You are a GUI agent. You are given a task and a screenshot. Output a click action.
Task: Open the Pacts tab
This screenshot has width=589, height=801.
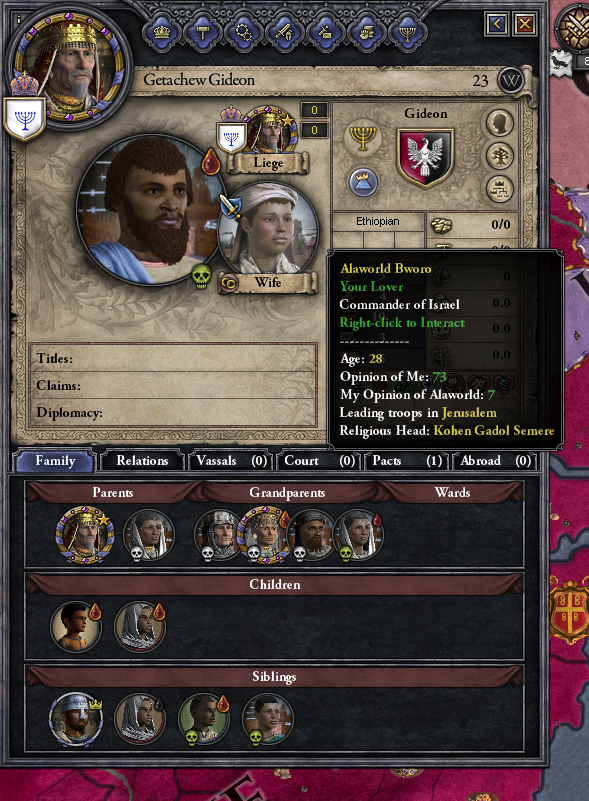coord(407,461)
